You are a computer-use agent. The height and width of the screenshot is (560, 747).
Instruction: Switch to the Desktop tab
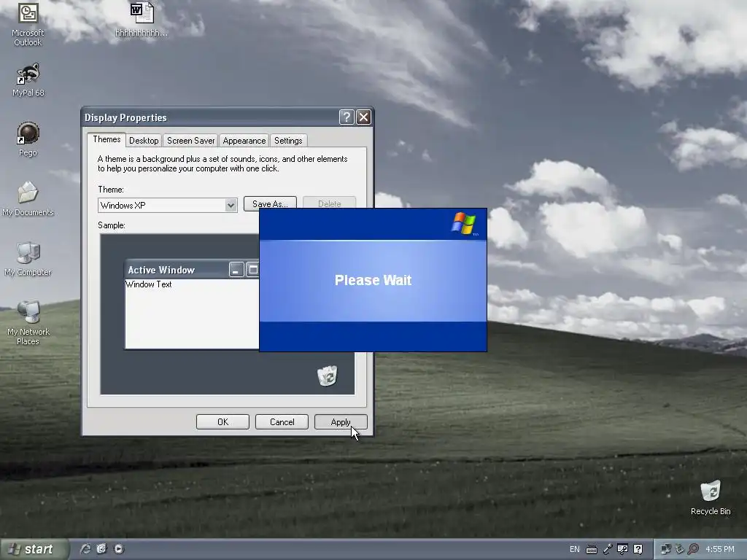(x=144, y=141)
